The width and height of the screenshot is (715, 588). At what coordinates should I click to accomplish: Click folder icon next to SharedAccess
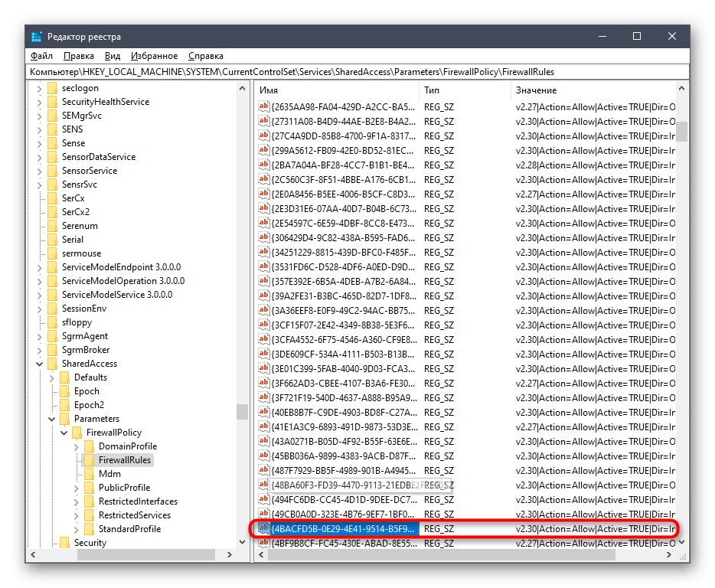(53, 364)
